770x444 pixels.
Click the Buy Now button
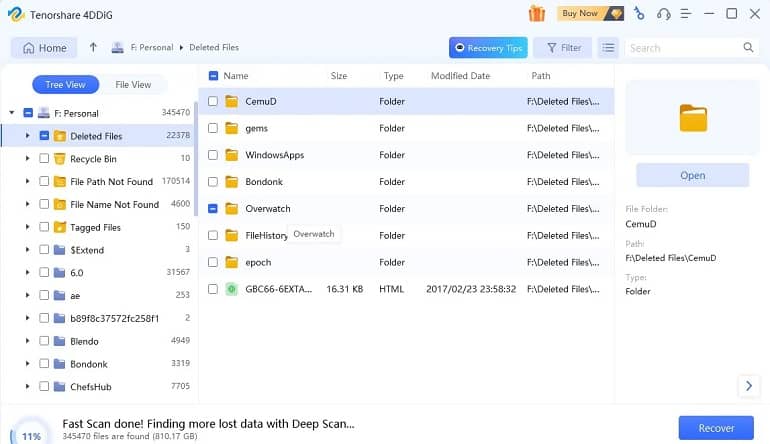tap(590, 13)
